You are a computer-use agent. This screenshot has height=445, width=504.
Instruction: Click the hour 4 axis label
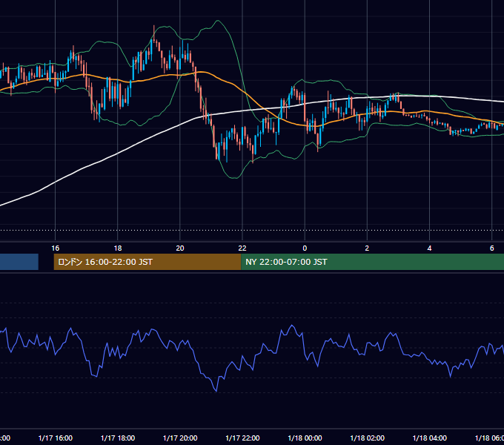(x=429, y=248)
